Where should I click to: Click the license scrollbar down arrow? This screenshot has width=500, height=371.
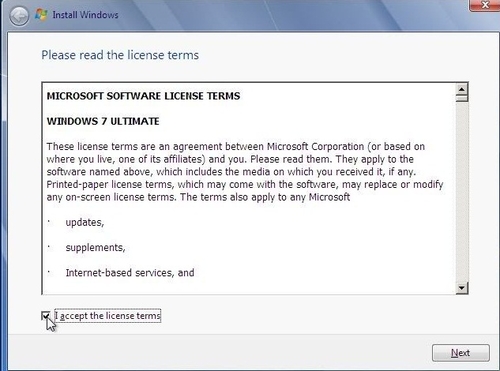(462, 288)
